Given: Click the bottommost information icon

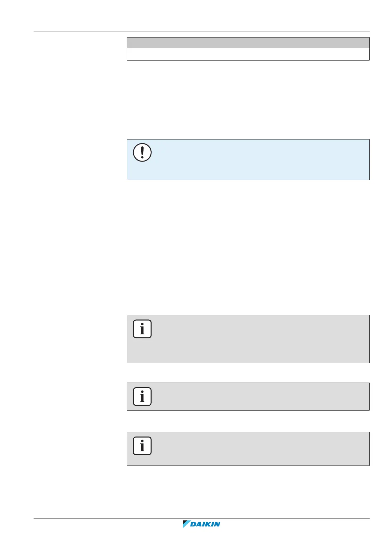Looking at the screenshot, I should click(x=142, y=446).
